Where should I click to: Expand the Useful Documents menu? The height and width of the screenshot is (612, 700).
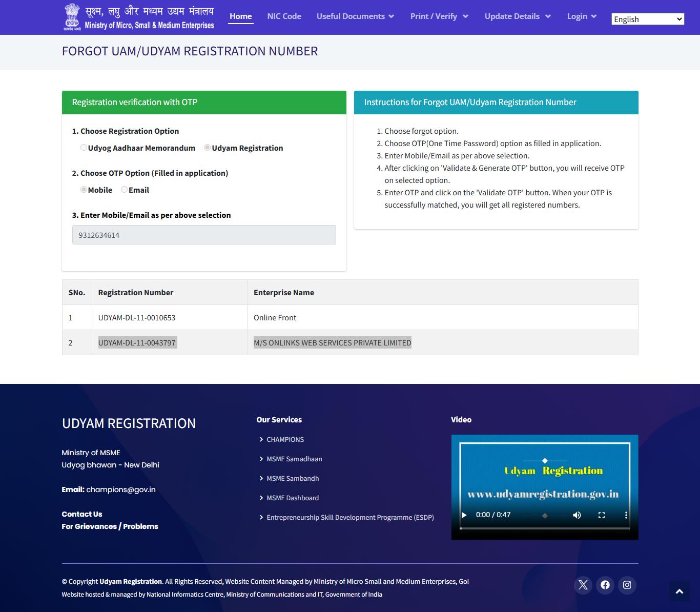(356, 16)
